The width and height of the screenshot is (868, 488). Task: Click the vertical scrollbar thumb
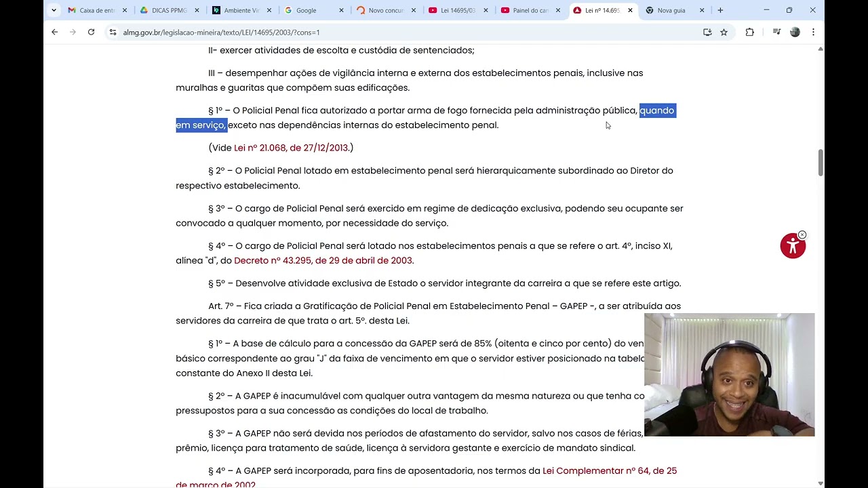click(821, 162)
